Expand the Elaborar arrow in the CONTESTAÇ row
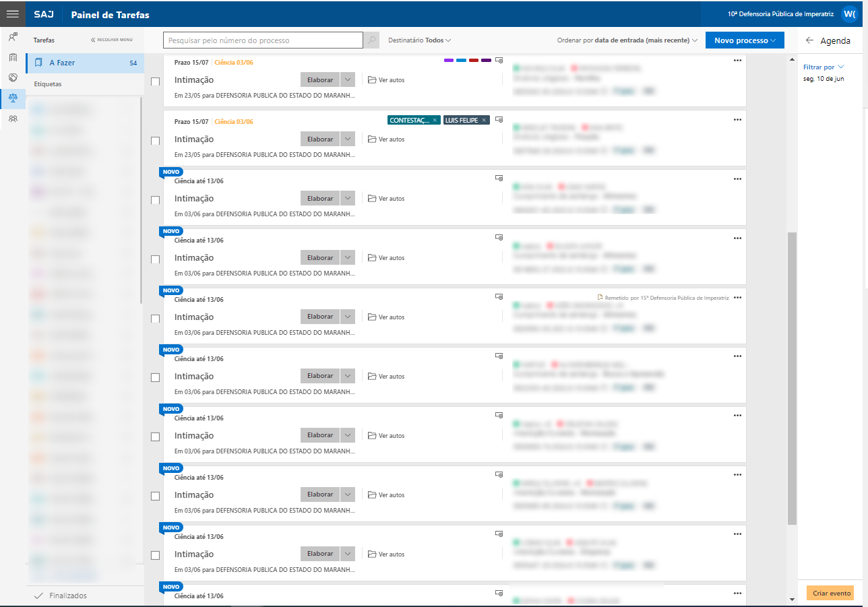This screenshot has height=607, width=868. 348,139
